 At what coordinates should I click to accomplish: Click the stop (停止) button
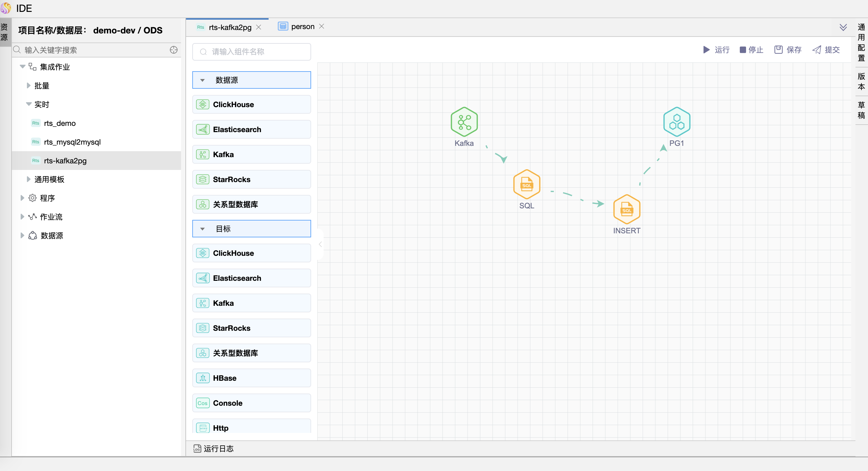751,50
